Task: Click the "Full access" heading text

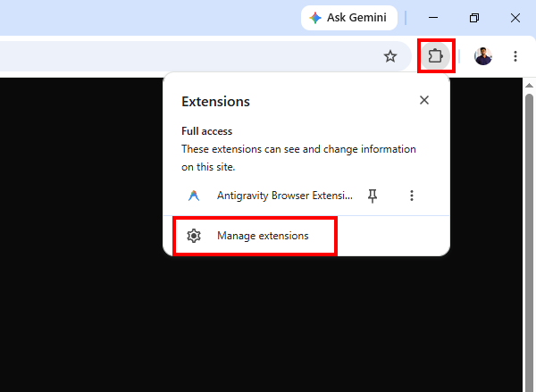Action: tap(207, 131)
